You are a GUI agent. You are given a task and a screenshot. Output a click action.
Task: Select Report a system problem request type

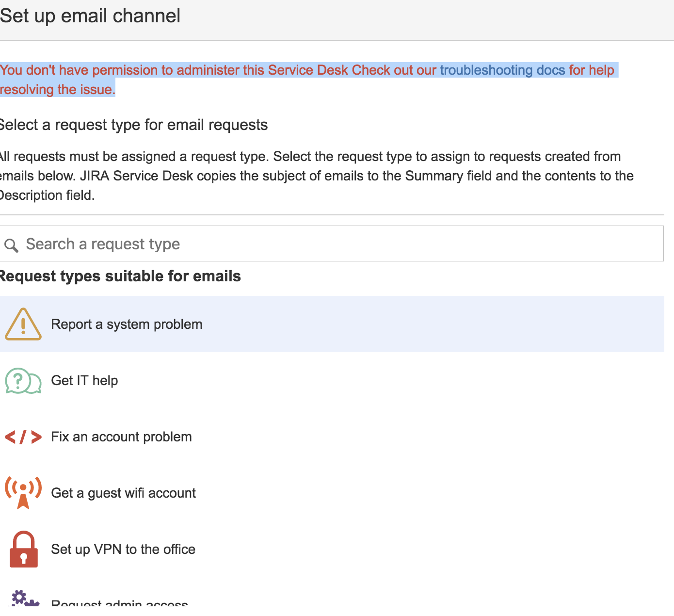332,324
